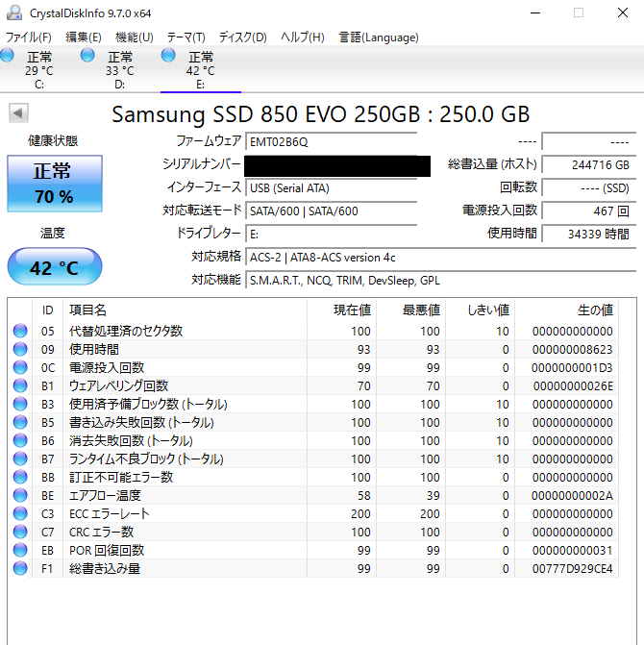Select the CRC エラー数 row
The width and height of the screenshot is (644, 645).
point(315,532)
